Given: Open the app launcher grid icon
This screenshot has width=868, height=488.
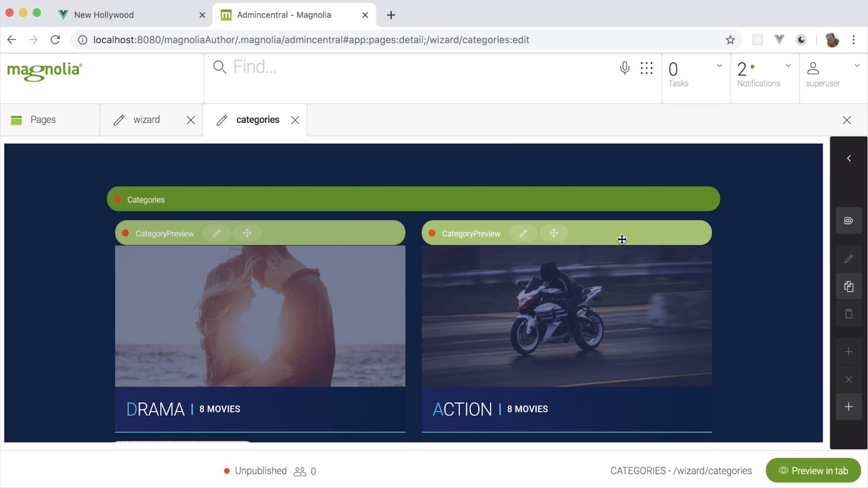Looking at the screenshot, I should (646, 68).
